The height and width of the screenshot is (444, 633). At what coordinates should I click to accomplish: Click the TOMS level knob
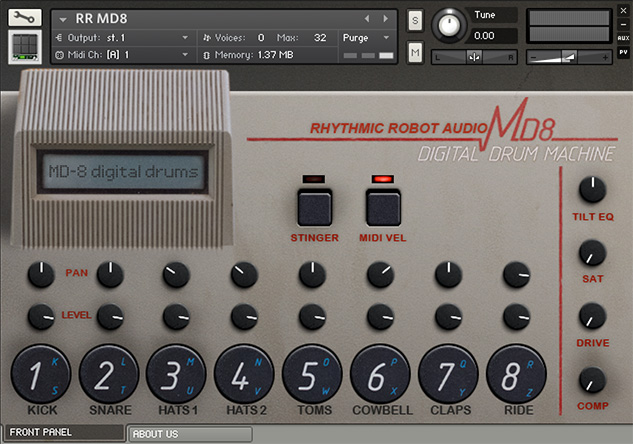tap(312, 316)
